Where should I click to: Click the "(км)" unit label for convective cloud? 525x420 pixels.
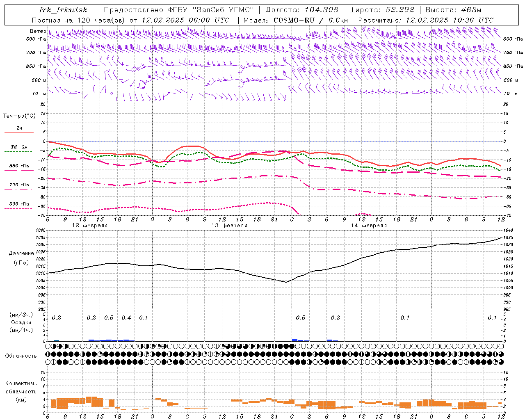coord(21,399)
